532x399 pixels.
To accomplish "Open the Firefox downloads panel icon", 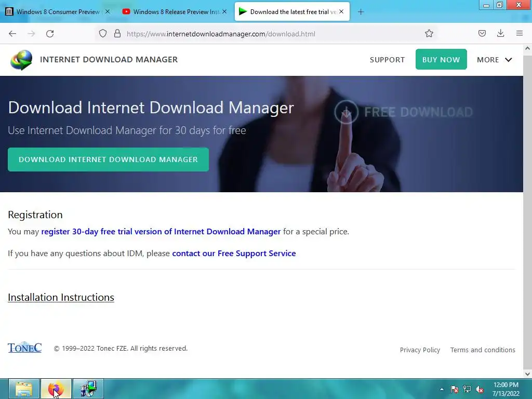I will point(500,33).
